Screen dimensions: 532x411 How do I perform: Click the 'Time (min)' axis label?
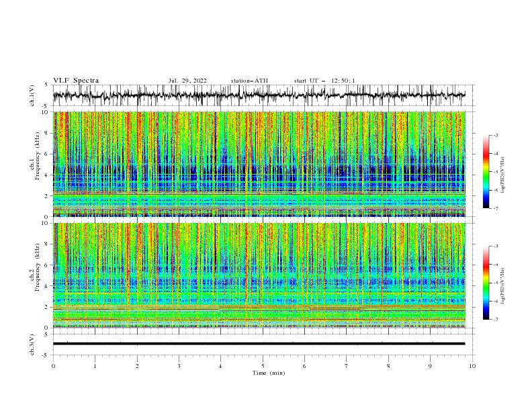tap(269, 373)
